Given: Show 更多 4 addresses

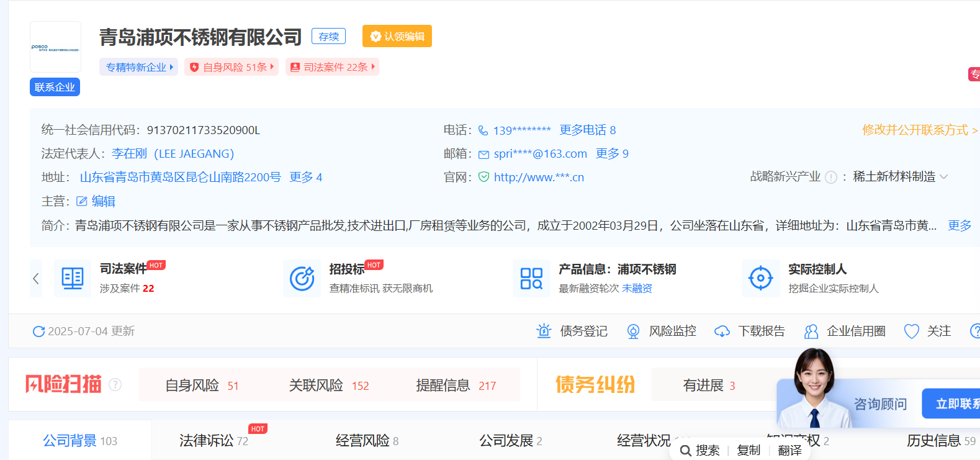Looking at the screenshot, I should coord(306,177).
